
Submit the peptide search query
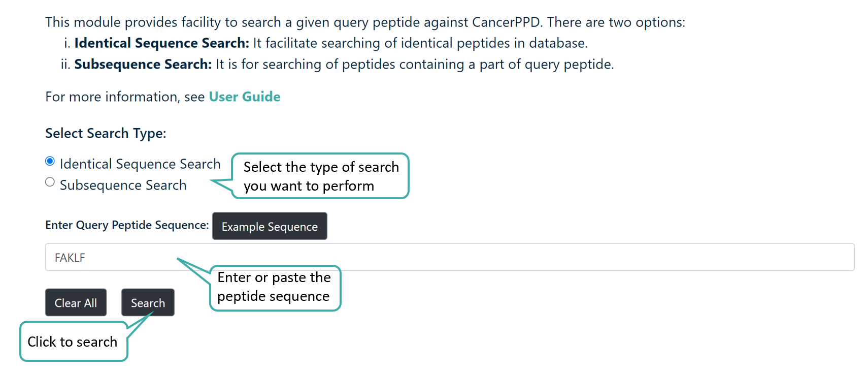[x=148, y=302]
